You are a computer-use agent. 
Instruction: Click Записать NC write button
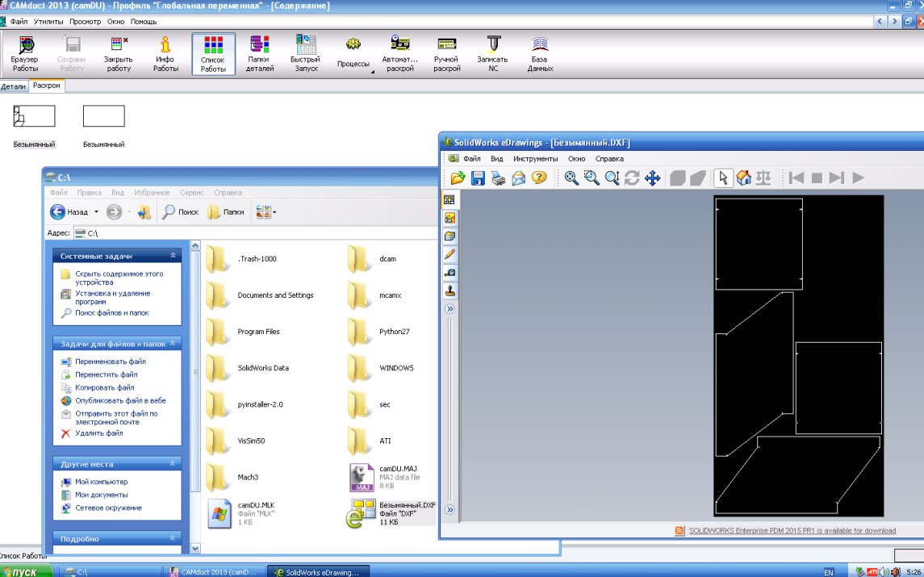[493, 53]
